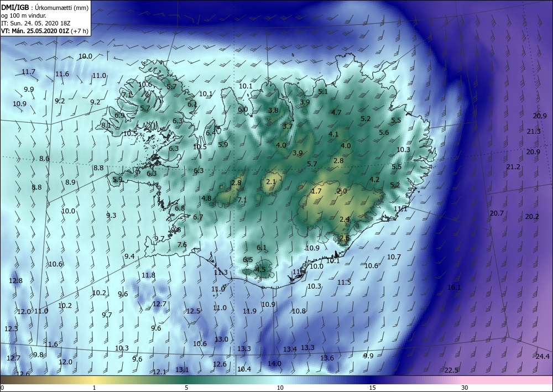Click the 11.3 value on the south coast

(221, 273)
